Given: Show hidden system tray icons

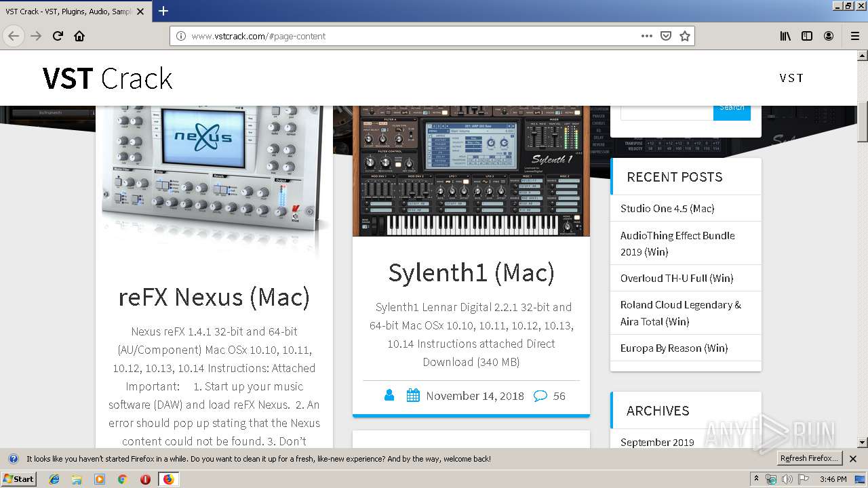Looking at the screenshot, I should (757, 479).
